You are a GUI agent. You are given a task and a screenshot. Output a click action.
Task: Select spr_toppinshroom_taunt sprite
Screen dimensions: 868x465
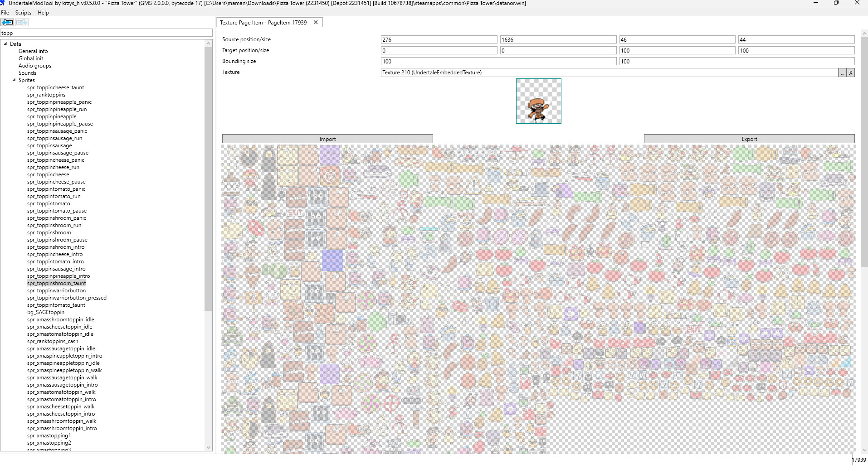pos(56,283)
